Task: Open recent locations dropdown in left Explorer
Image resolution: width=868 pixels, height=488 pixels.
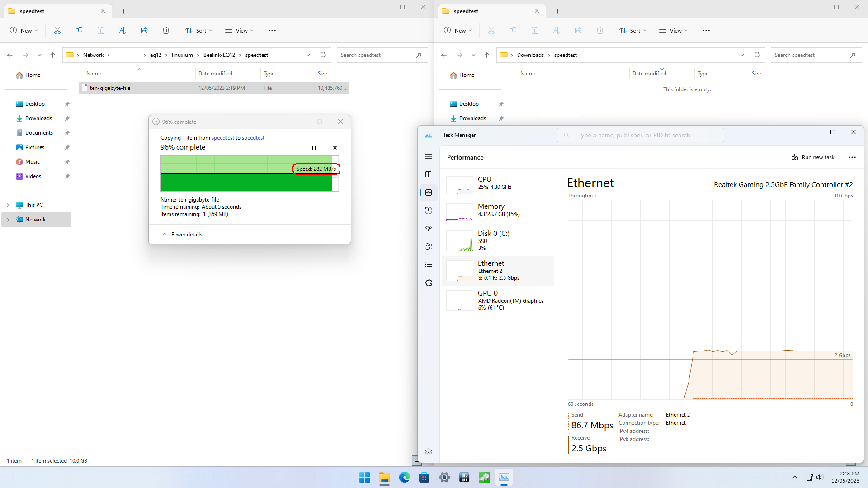Action: 39,55
